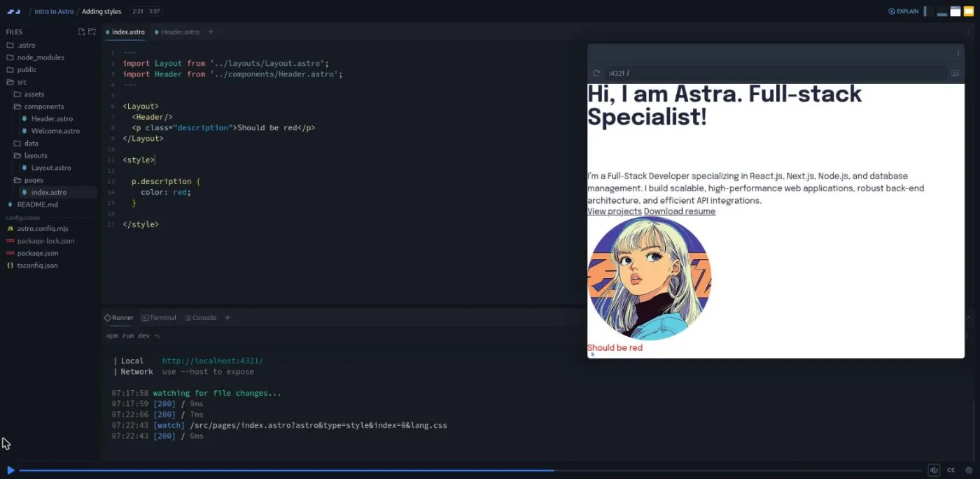
Task: Open the Terminal panel tab
Action: click(x=159, y=317)
